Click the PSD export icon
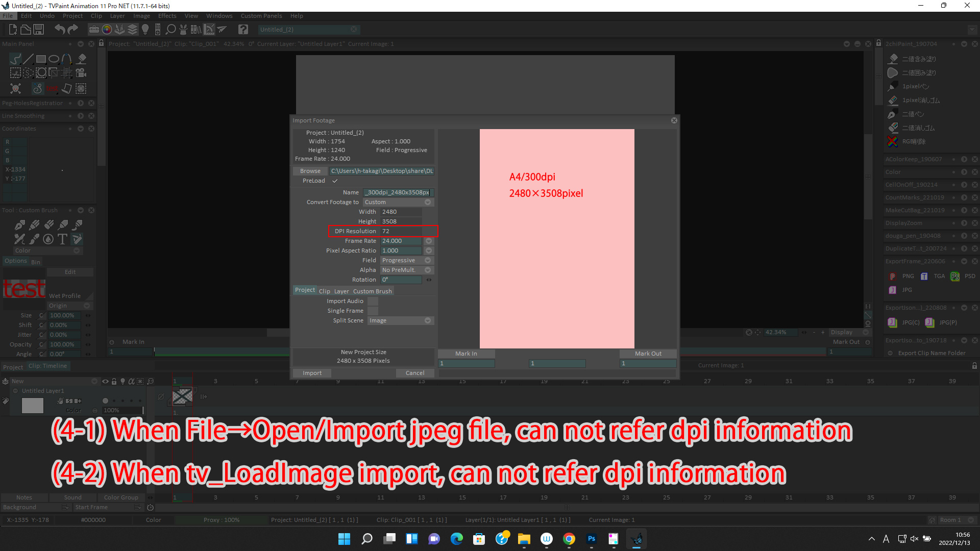This screenshot has height=551, width=980. pos(955,276)
